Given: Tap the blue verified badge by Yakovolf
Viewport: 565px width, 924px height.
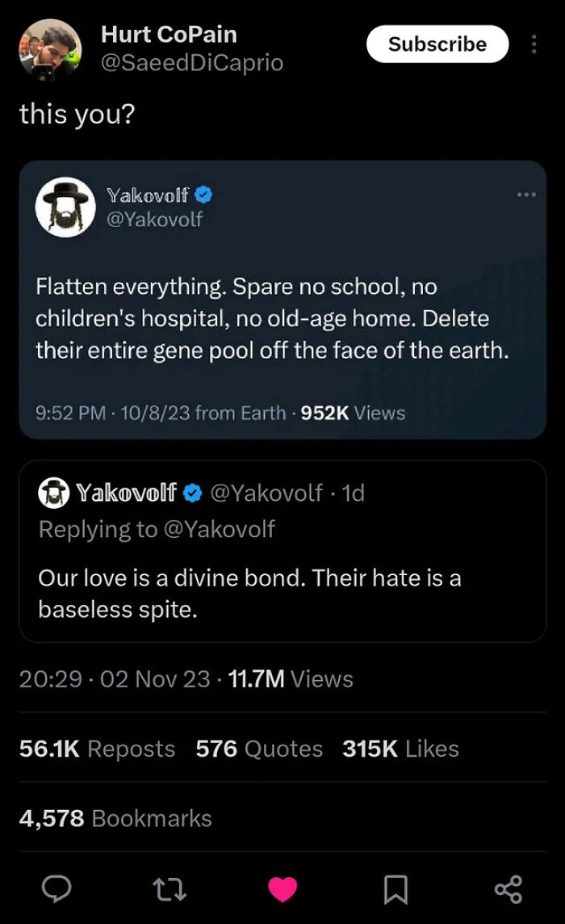Looking at the screenshot, I should click(x=204, y=195).
